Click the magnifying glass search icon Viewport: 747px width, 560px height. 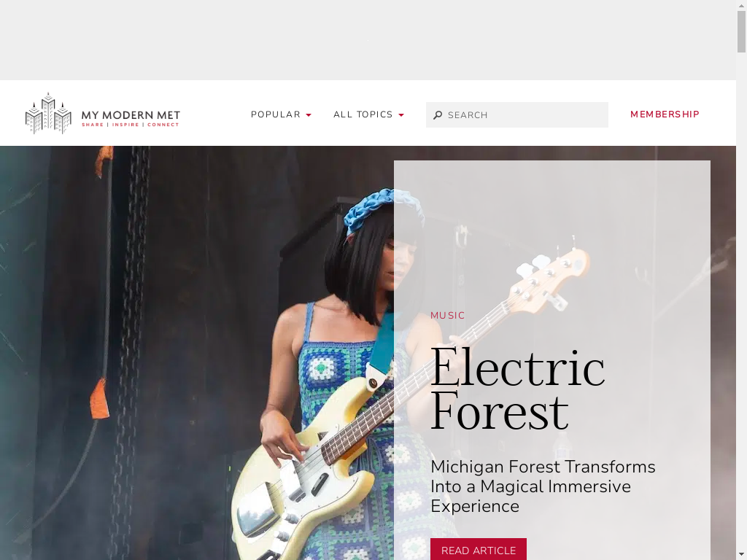(438, 115)
